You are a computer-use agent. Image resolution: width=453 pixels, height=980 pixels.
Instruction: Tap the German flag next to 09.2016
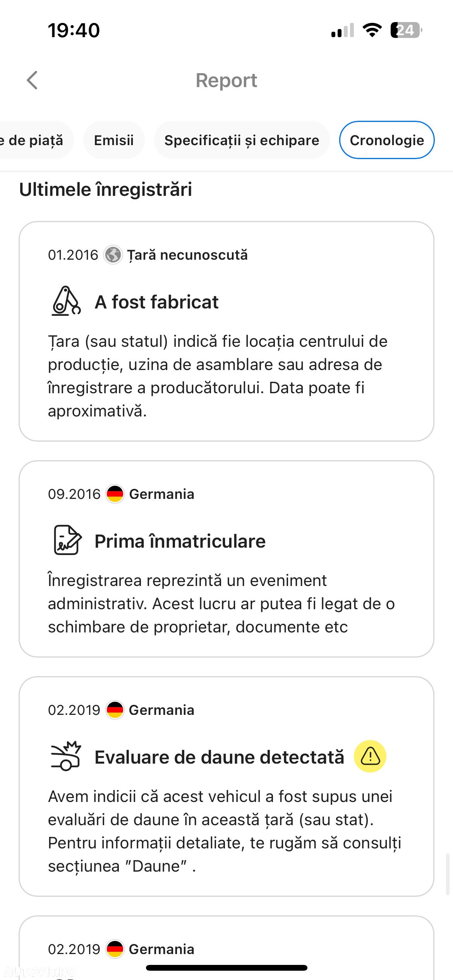[115, 494]
